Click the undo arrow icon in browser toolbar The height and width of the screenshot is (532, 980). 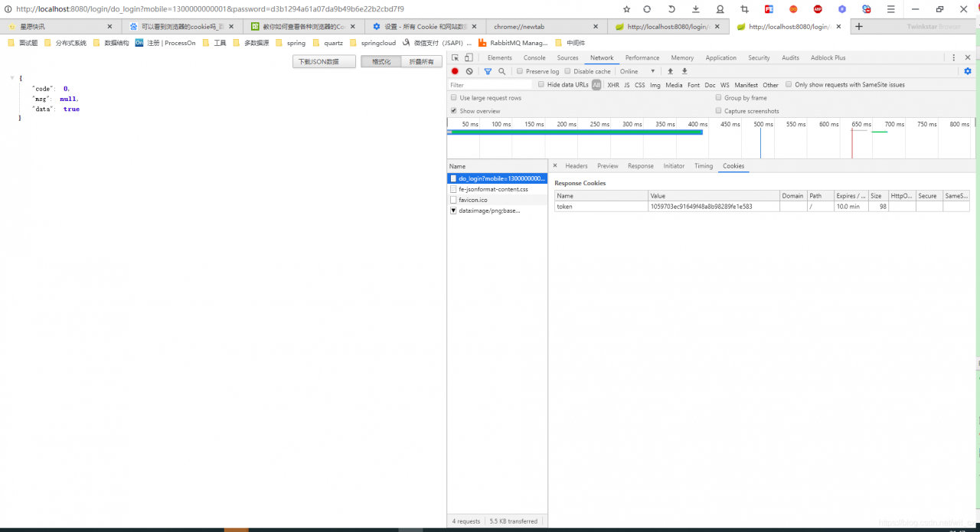point(671,9)
